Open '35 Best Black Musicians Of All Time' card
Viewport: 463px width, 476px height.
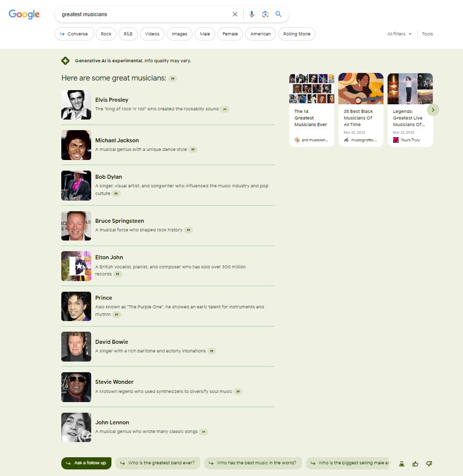[x=361, y=110]
